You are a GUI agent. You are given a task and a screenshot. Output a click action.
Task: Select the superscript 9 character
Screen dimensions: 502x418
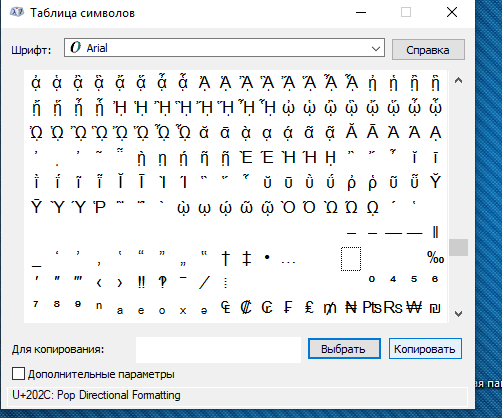tap(78, 304)
